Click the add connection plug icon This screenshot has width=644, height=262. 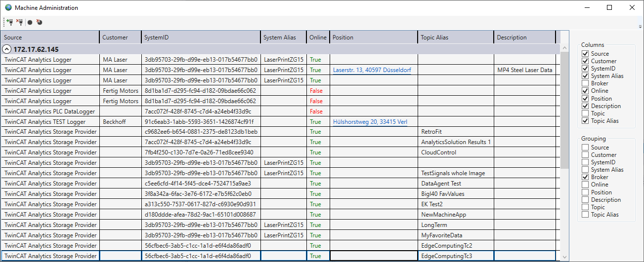9,22
